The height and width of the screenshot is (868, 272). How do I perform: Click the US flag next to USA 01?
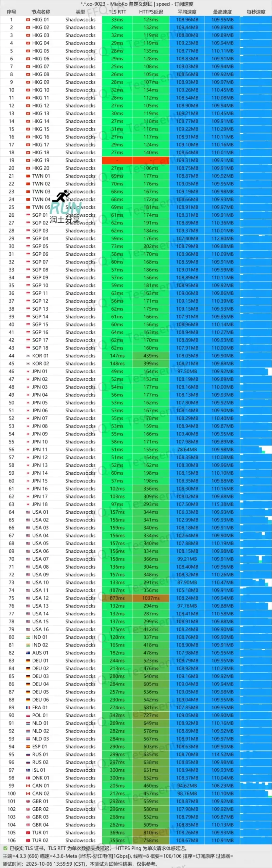pyautogui.click(x=28, y=512)
